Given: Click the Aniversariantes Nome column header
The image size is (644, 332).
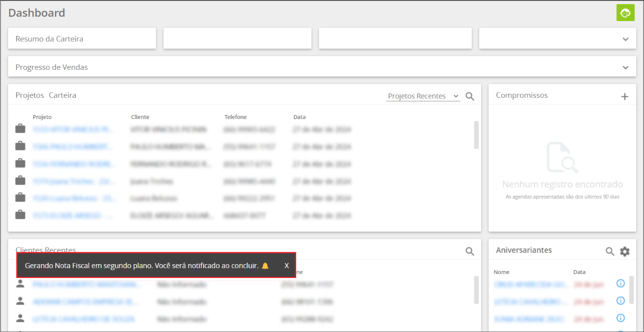Looking at the screenshot, I should (x=501, y=272).
